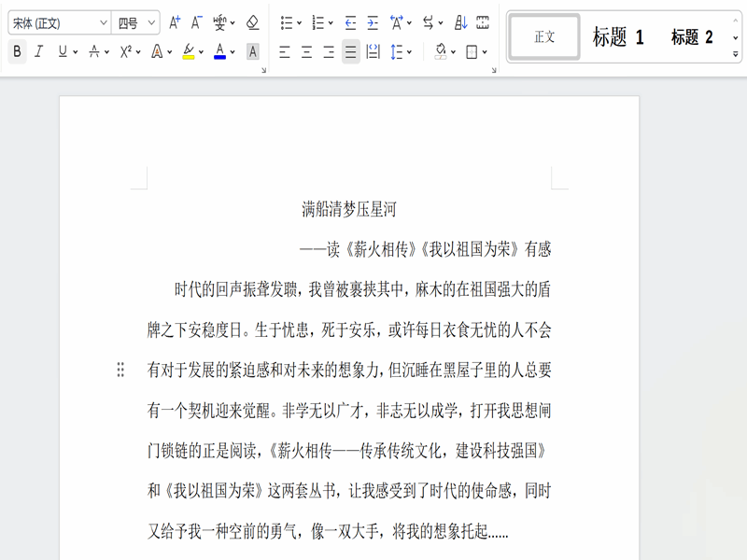Viewport: 747px width, 560px height.
Task: Apply the phonetic guide (pinyin) tool
Action: click(x=219, y=22)
